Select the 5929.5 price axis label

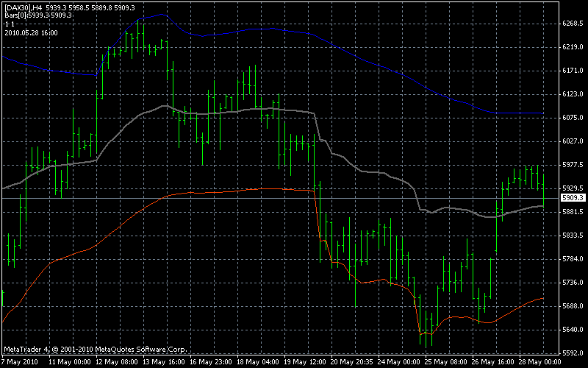point(573,188)
